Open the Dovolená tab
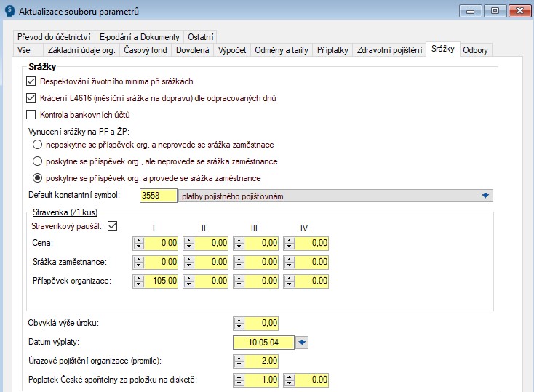 (x=192, y=50)
